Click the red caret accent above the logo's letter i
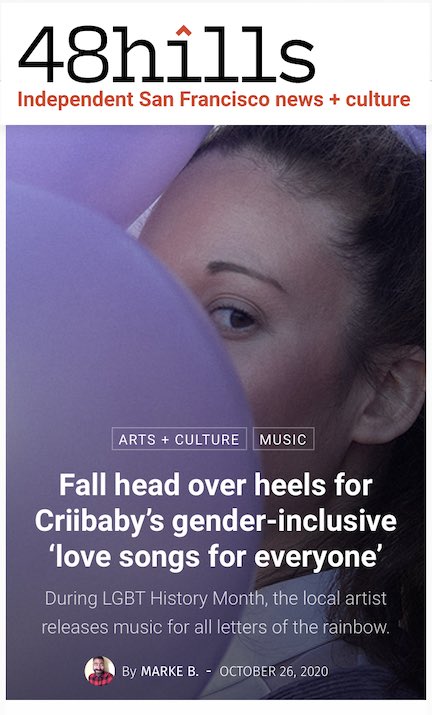This screenshot has height=715, width=432. tap(183, 31)
